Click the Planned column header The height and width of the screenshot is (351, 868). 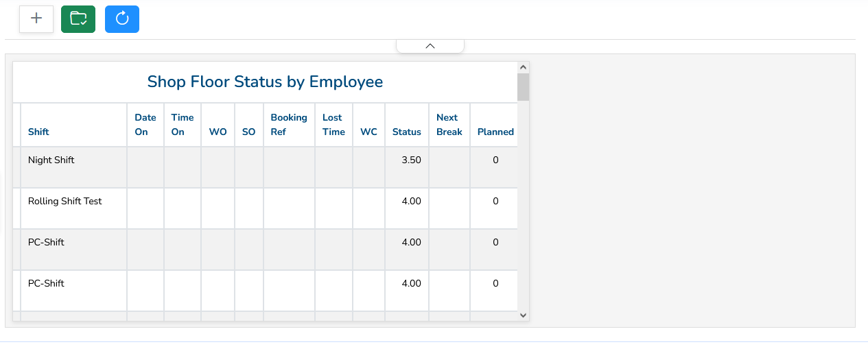pos(495,132)
